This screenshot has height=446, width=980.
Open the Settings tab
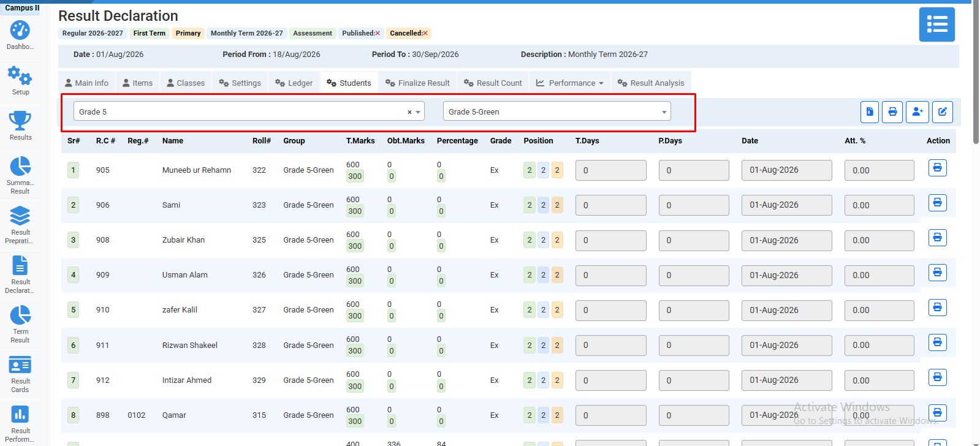pyautogui.click(x=240, y=83)
